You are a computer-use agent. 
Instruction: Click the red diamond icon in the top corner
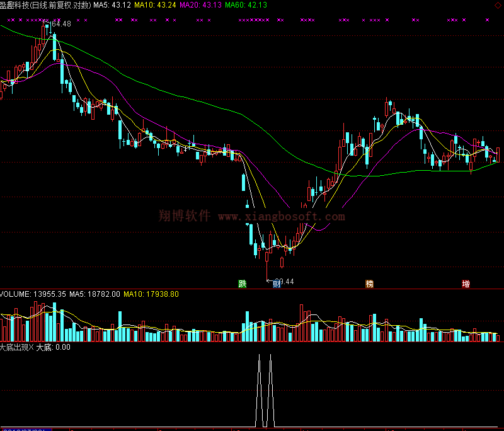pyautogui.click(x=498, y=5)
